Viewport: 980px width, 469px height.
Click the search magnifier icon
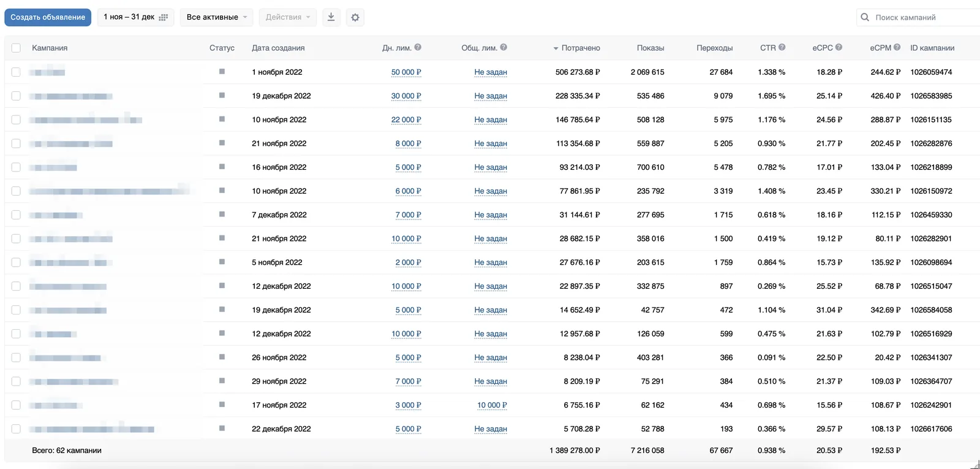click(865, 17)
